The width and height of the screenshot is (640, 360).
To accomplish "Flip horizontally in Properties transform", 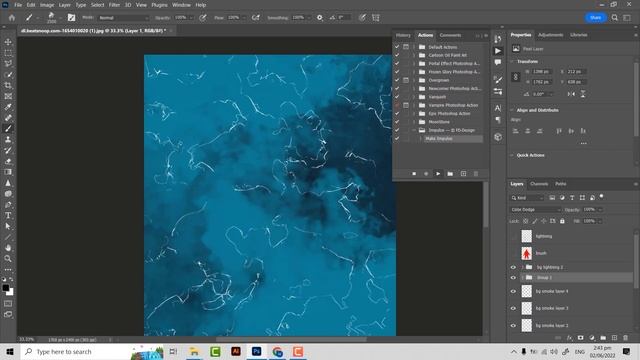I will (571, 94).
